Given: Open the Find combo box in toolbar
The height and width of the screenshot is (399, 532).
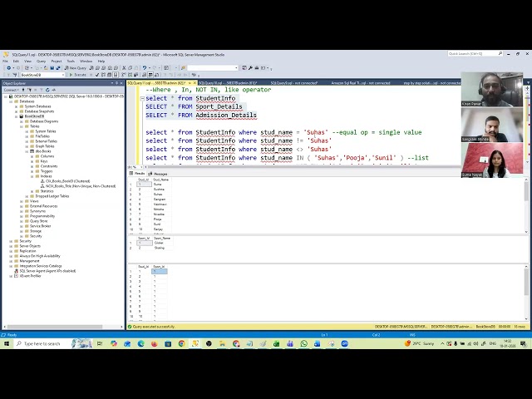Looking at the screenshot, I should coord(213,68).
